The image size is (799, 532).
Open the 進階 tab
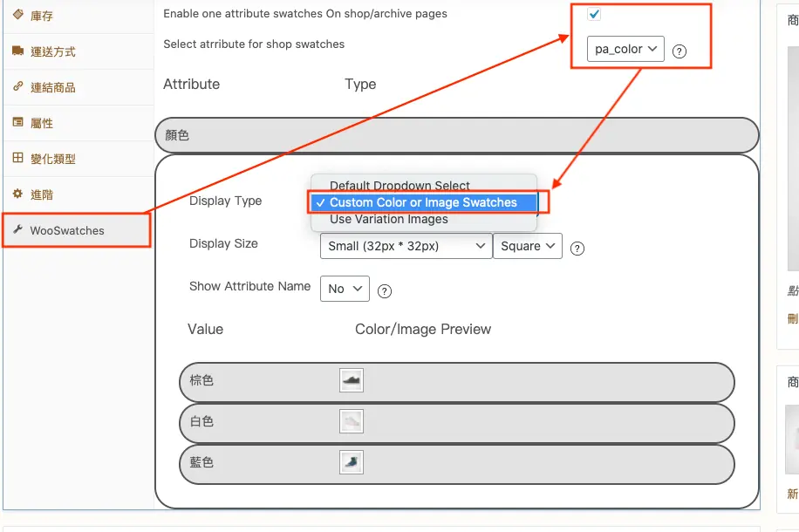pyautogui.click(x=79, y=194)
